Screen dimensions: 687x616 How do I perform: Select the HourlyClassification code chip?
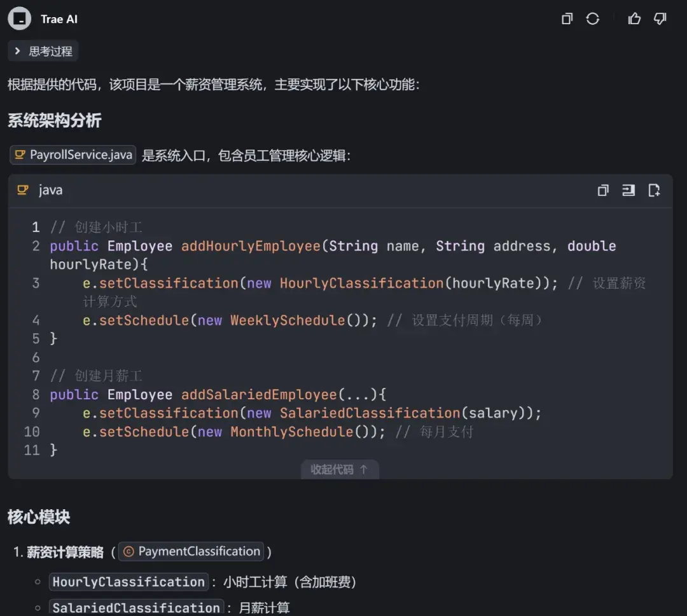click(128, 581)
